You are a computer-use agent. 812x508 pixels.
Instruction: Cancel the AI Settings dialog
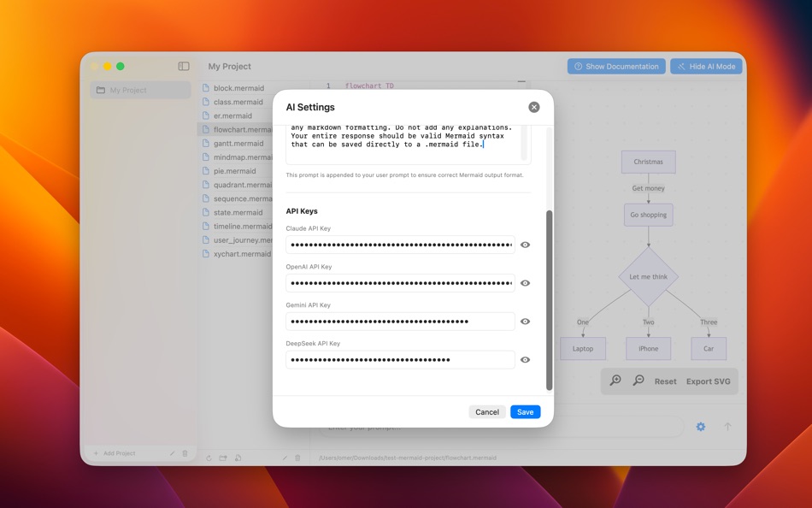point(487,411)
